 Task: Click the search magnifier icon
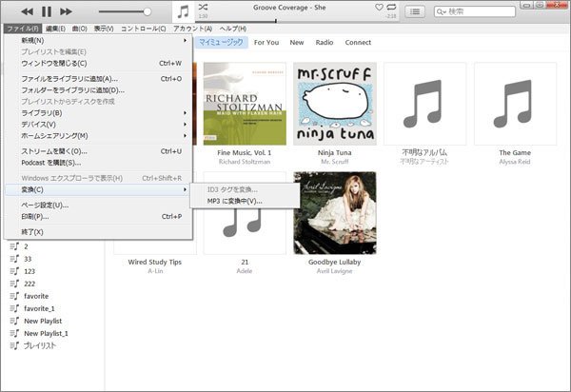coord(441,12)
